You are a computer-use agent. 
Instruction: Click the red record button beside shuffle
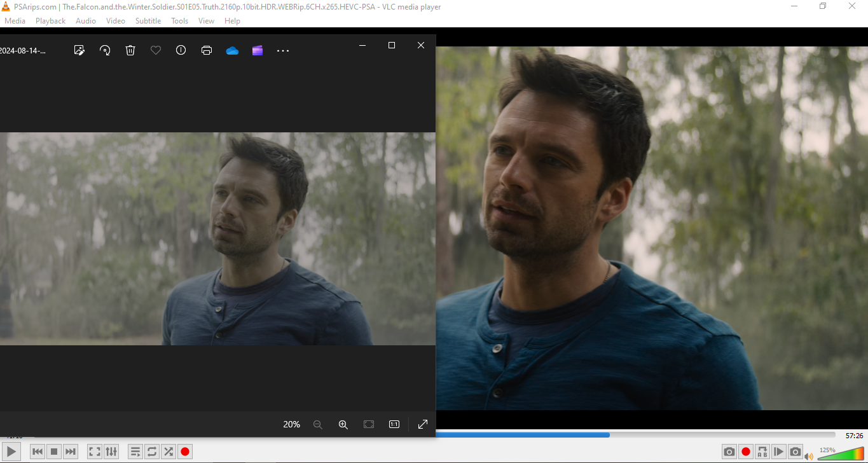pos(185,452)
